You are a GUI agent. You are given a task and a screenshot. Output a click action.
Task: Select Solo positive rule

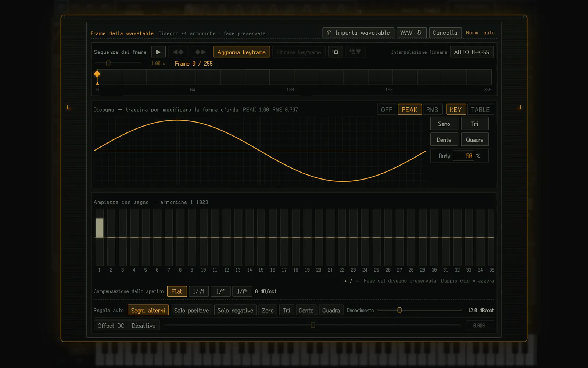191,310
